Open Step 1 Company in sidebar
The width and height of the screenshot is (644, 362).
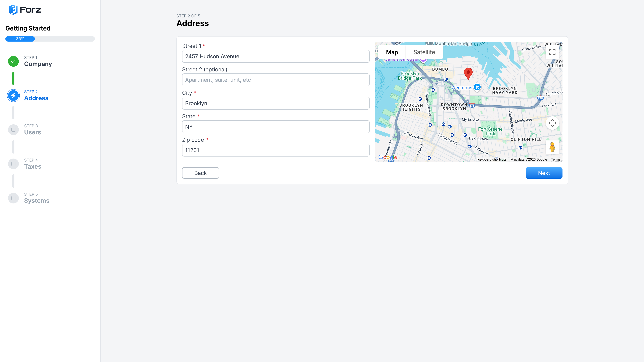tap(38, 62)
